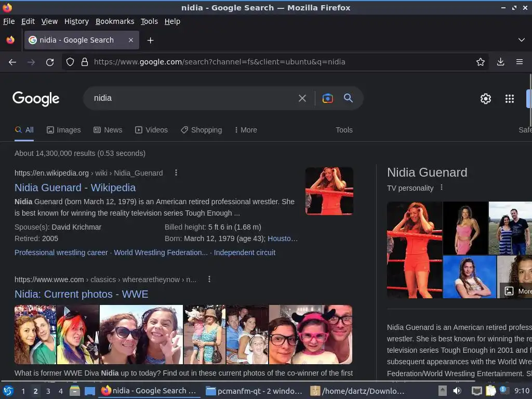This screenshot has width=532, height=399.
Task: Open options for the Wikipedia result
Action: click(x=176, y=172)
